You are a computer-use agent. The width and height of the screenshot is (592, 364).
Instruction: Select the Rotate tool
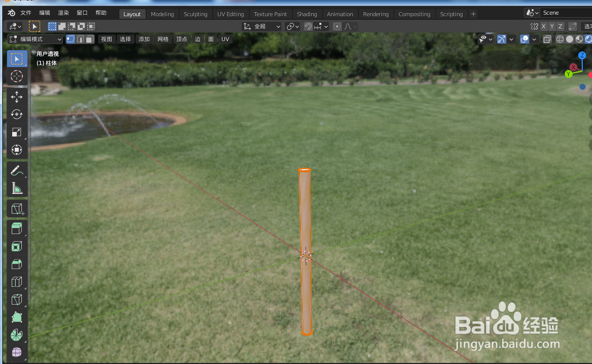[x=17, y=114]
